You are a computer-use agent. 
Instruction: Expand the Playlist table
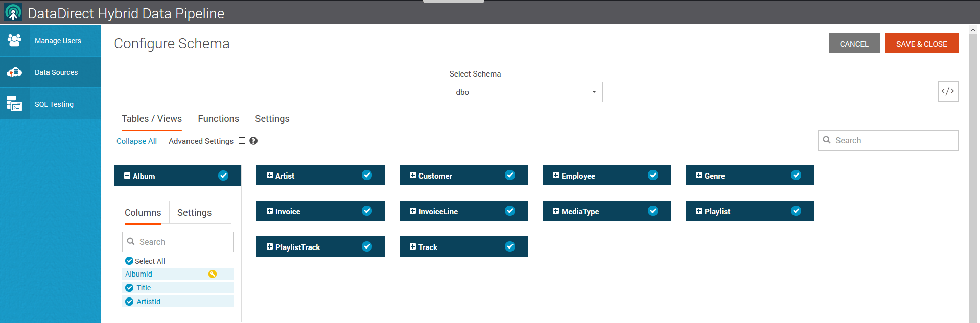pos(699,211)
